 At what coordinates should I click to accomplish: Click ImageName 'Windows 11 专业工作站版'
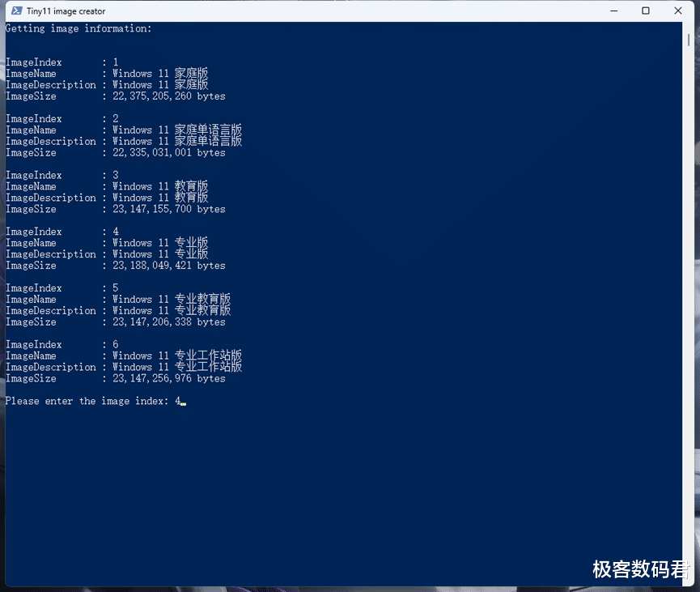tap(177, 356)
